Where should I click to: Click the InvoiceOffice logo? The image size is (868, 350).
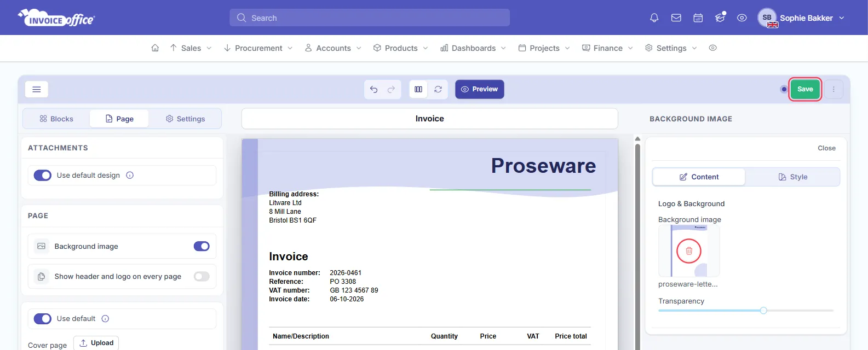pos(56,18)
